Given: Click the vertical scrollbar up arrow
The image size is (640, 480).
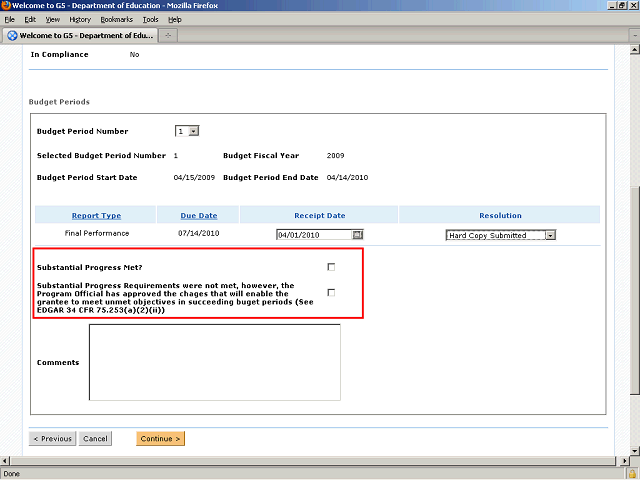Looking at the screenshot, I should coord(635,50).
